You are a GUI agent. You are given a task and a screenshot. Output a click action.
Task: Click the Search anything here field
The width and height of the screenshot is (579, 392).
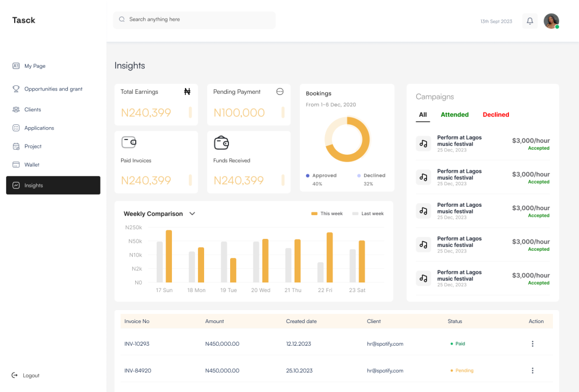194,20
